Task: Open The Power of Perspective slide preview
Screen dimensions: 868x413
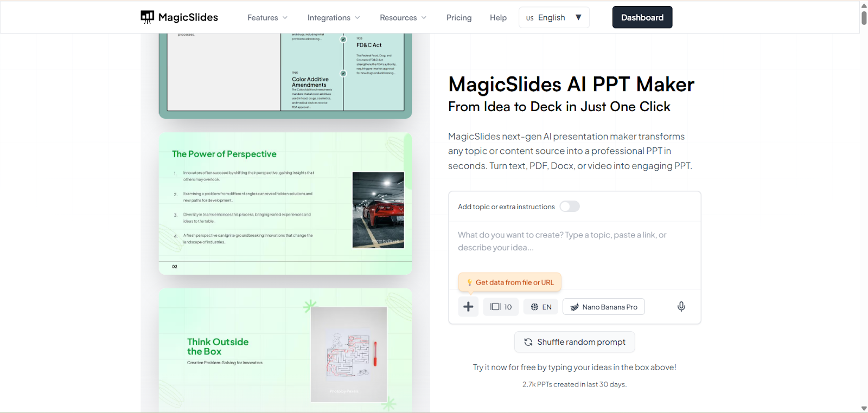Action: pyautogui.click(x=285, y=203)
